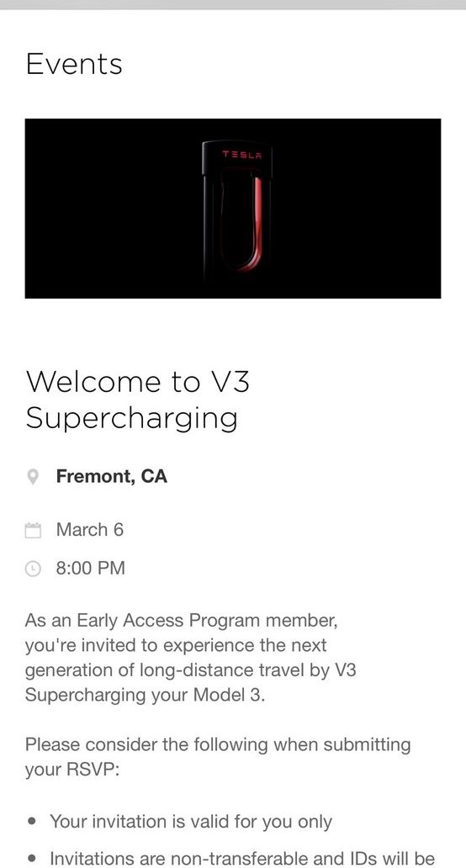Click the 'Supercharging your Model 3' line
This screenshot has height=868, width=466.
point(145,695)
